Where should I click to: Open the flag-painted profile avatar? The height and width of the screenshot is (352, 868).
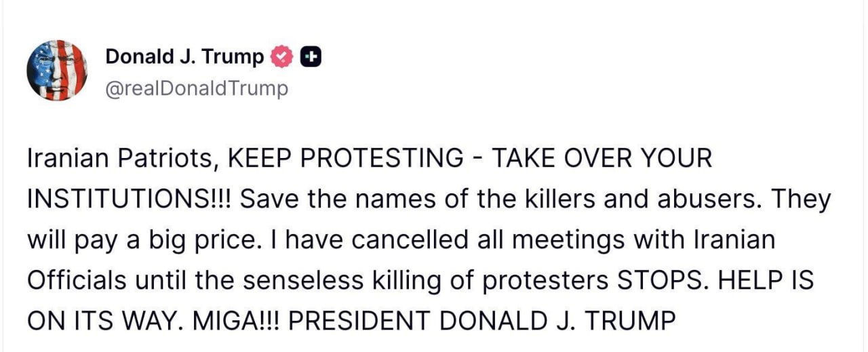click(58, 71)
